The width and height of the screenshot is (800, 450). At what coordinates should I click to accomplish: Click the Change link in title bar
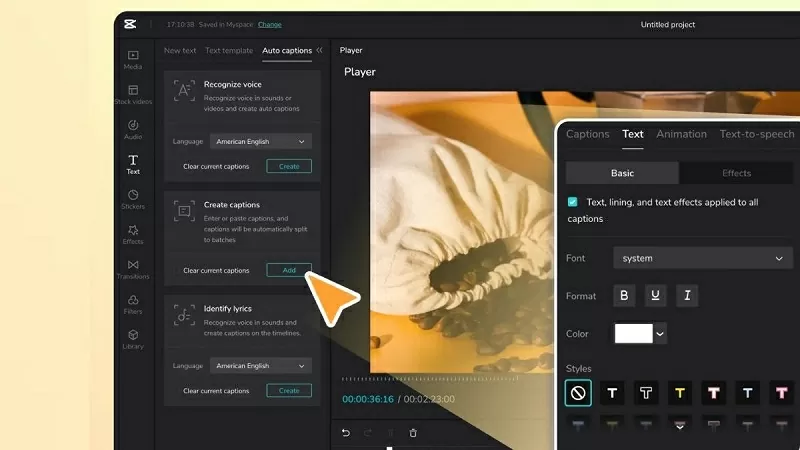pyautogui.click(x=269, y=24)
